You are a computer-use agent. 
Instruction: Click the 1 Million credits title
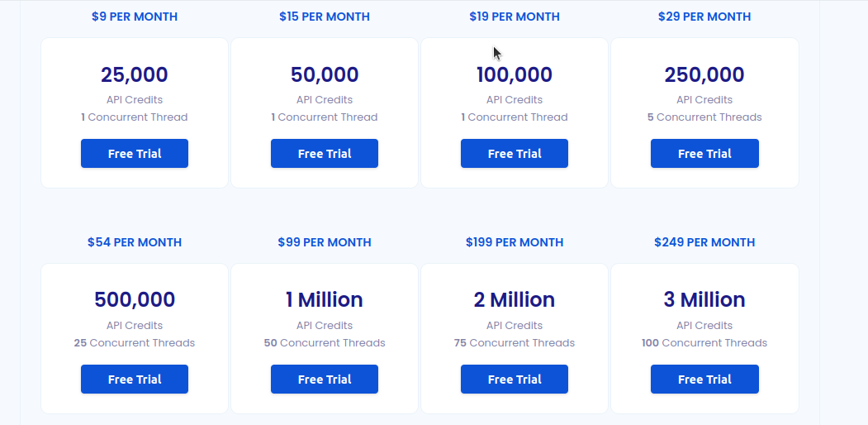325,299
